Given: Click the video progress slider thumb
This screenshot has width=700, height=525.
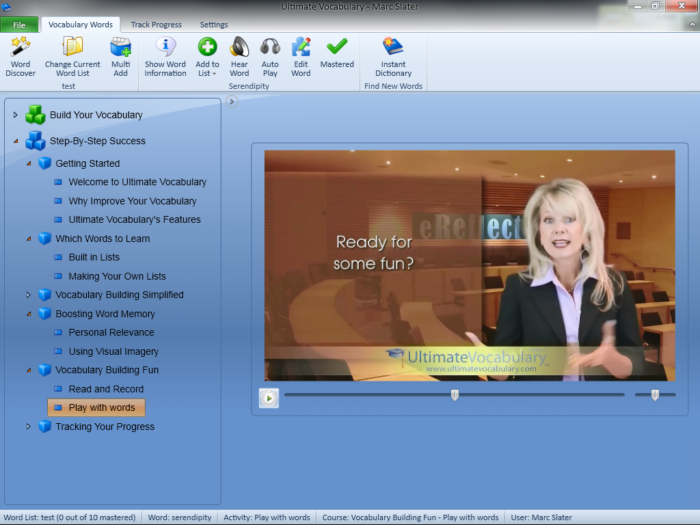Looking at the screenshot, I should click(455, 395).
